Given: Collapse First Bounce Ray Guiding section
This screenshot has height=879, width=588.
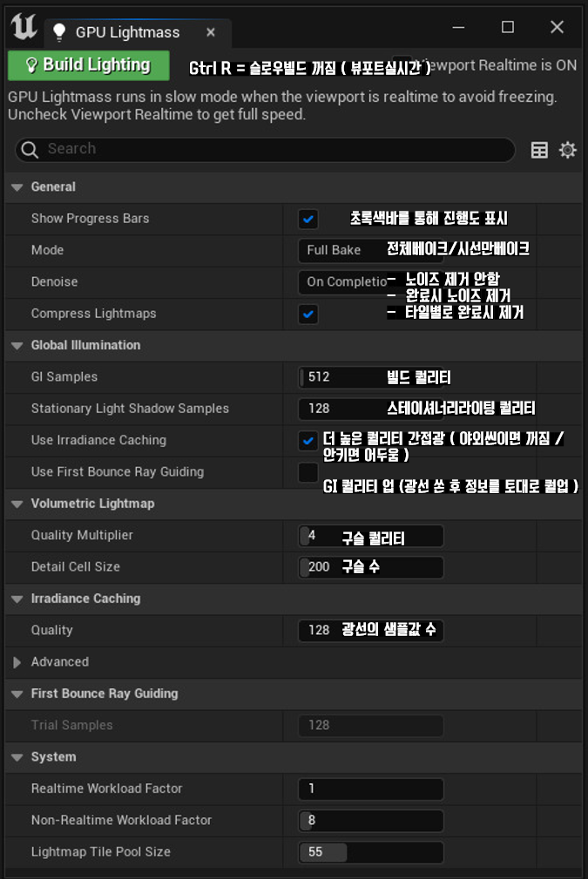Looking at the screenshot, I should click(17, 694).
